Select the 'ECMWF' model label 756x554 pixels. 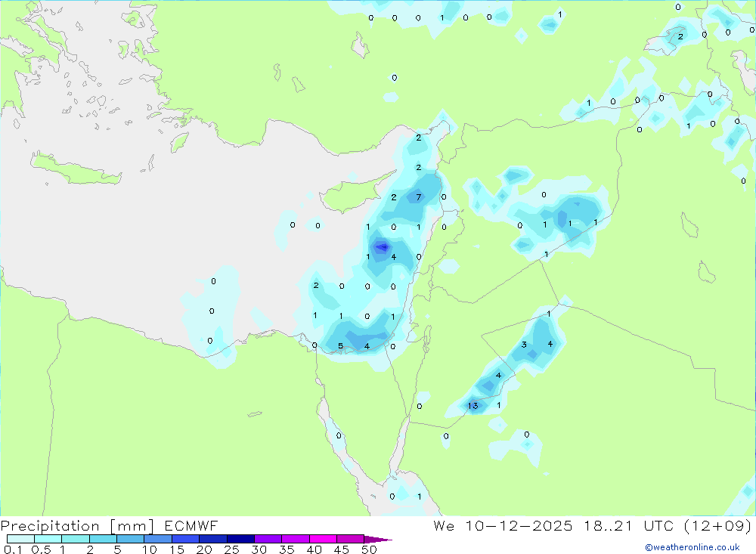191,525
